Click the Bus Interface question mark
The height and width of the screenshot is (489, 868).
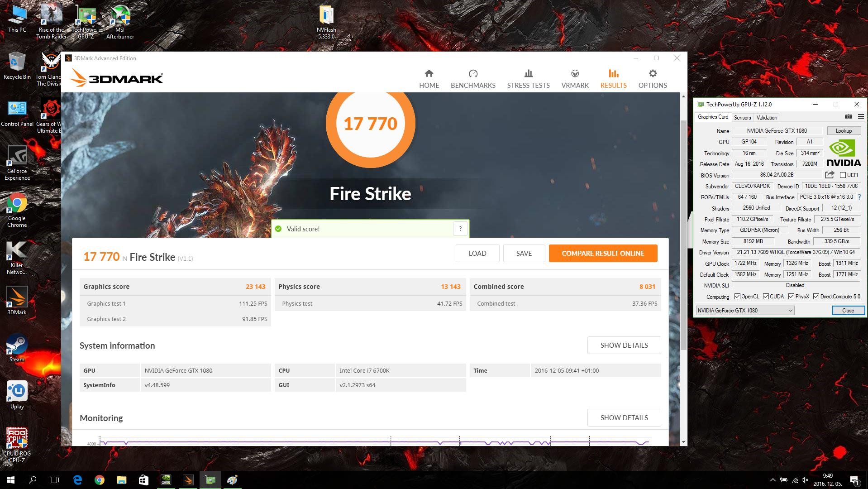[x=859, y=197]
